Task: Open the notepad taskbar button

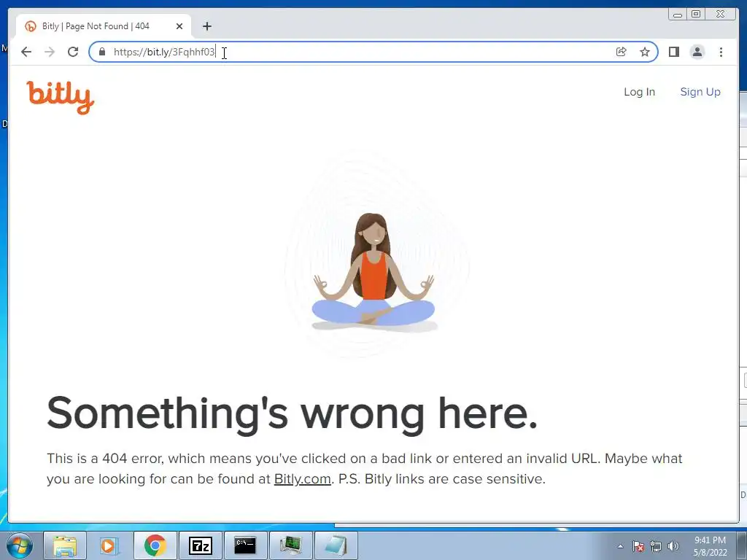Action: pyautogui.click(x=336, y=545)
